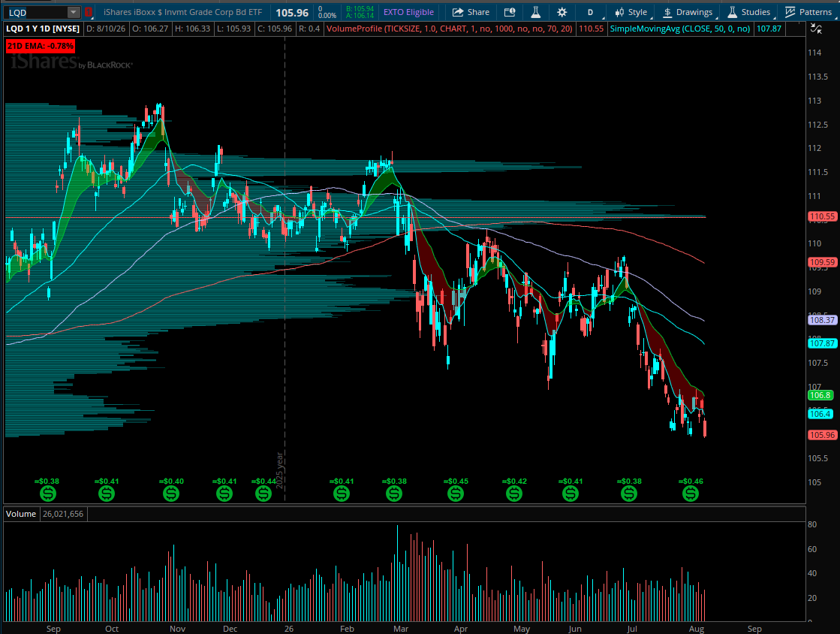840x634 pixels.
Task: Click the $0.40 dividend marker icon
Action: tap(171, 494)
